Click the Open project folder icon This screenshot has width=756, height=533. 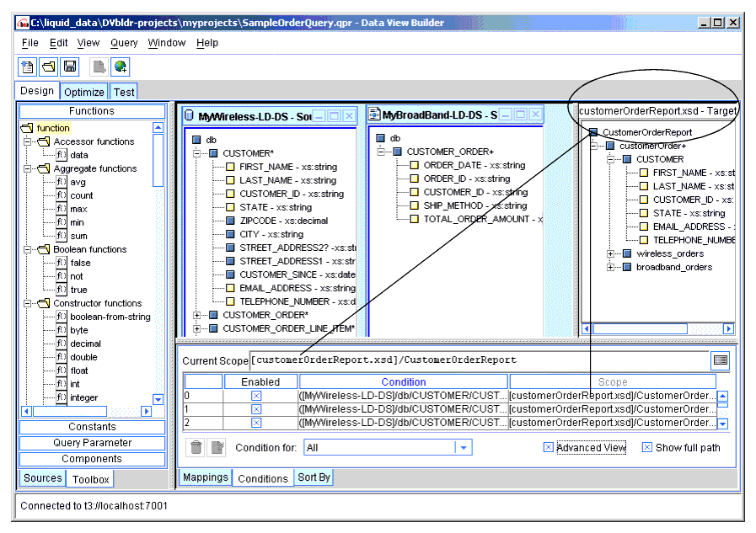pos(49,67)
